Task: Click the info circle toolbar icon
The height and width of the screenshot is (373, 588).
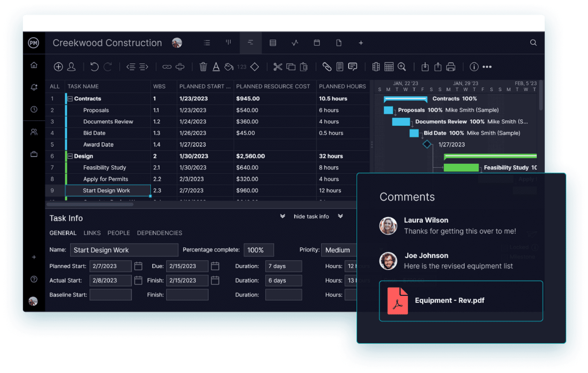Action: click(474, 67)
